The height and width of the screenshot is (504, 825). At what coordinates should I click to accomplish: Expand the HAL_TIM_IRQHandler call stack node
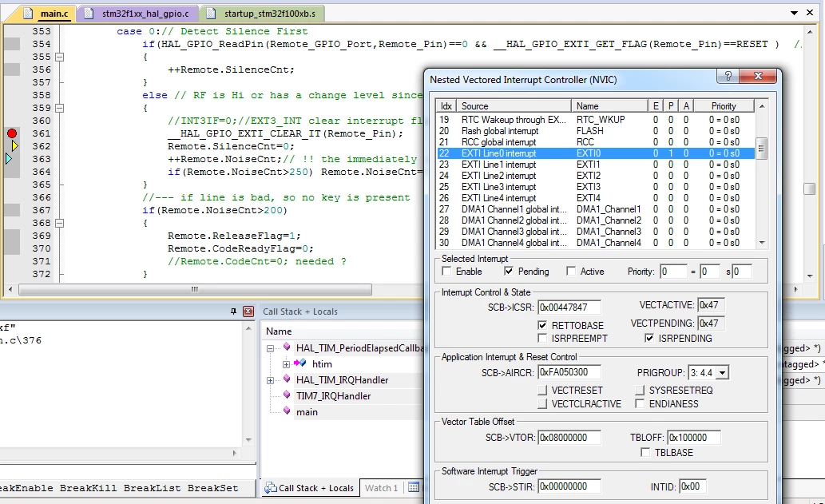coord(271,380)
